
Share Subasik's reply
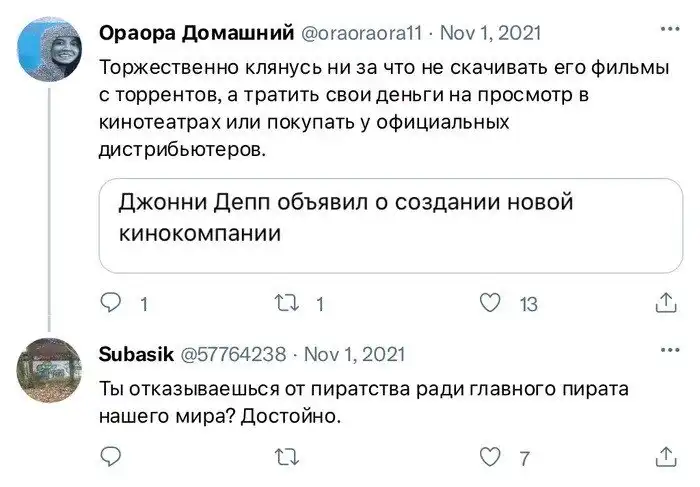pos(665,458)
